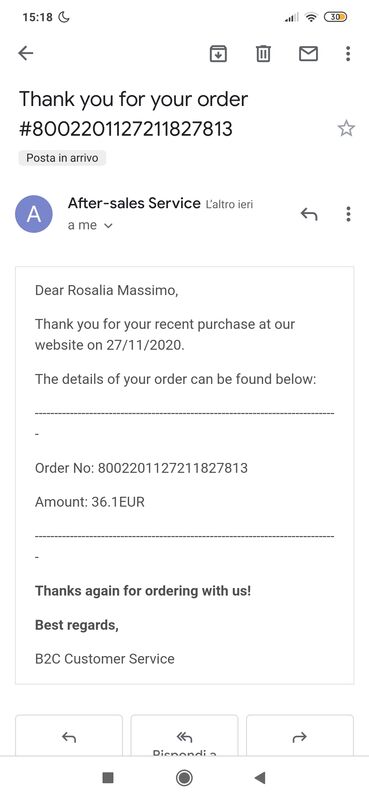
Task: Open the After-sales Service sender avatar
Action: click(34, 214)
